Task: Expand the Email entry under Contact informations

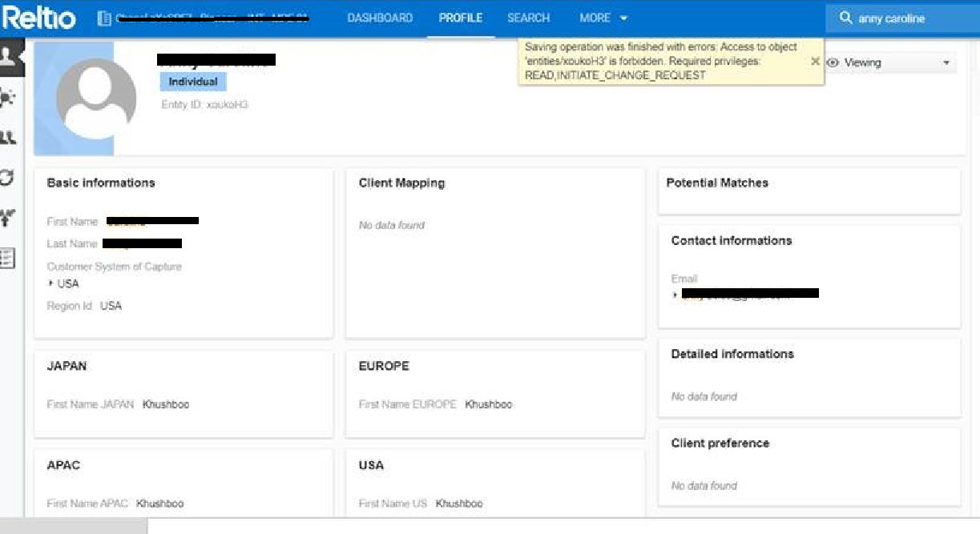Action: [x=676, y=294]
